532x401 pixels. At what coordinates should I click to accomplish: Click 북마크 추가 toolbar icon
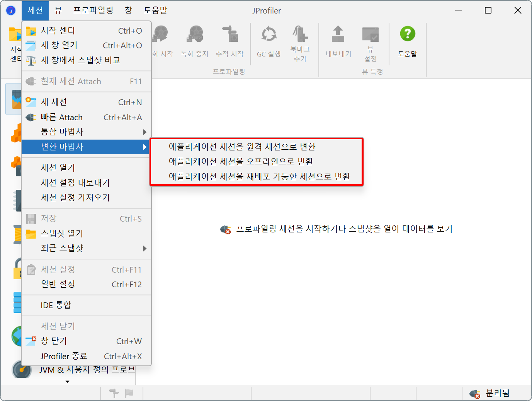point(300,34)
